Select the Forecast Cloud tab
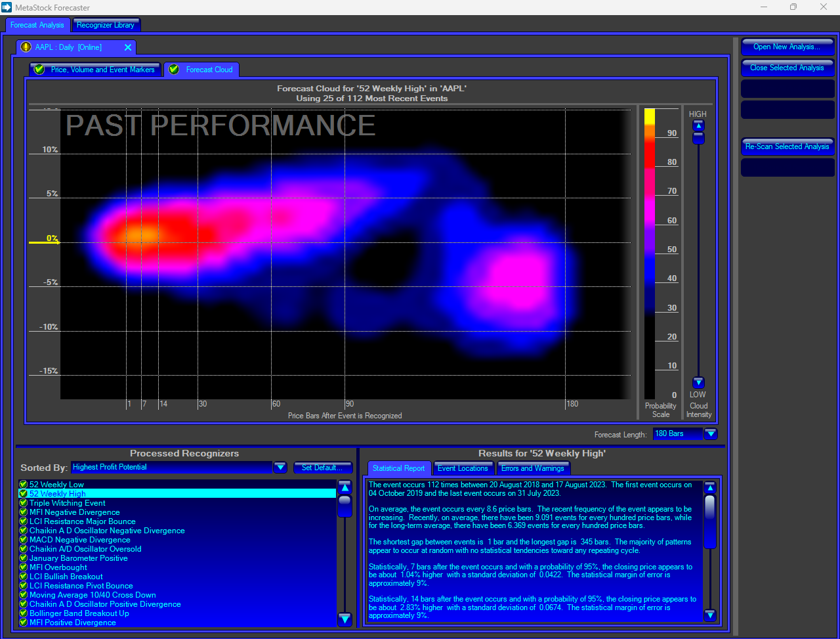 (202, 69)
